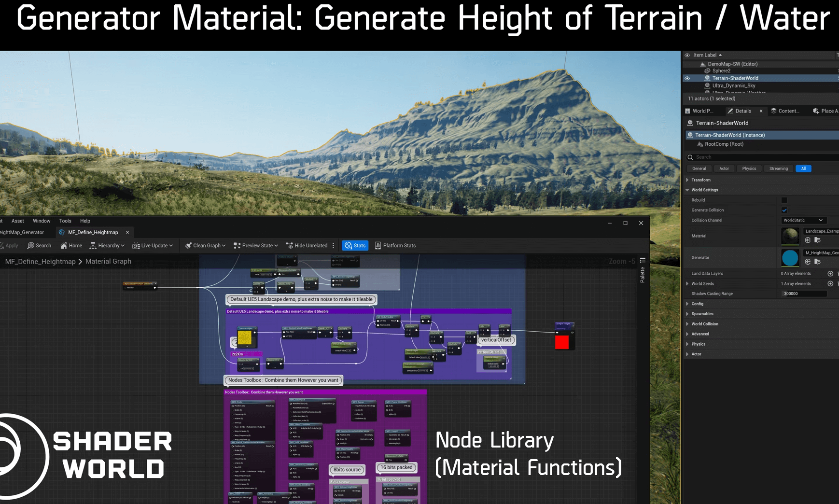Add element to World Seeds array

[830, 284]
